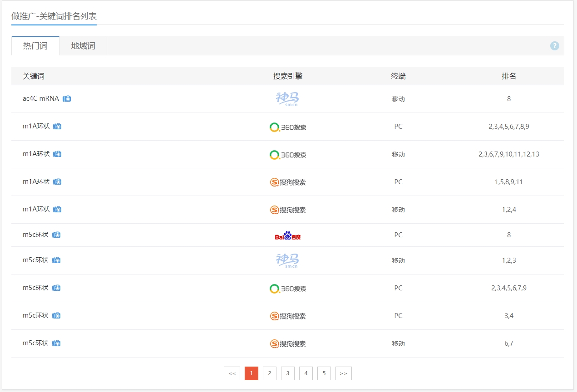Click the 神马 logo in ac4C mRNA row

[x=288, y=99]
